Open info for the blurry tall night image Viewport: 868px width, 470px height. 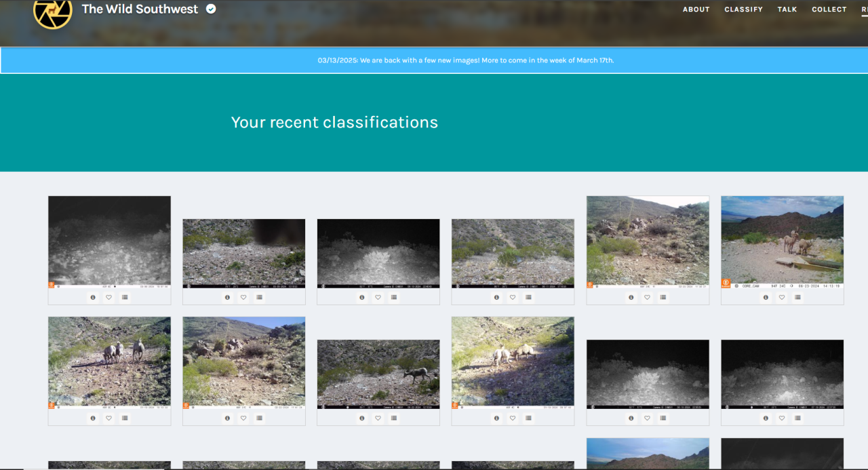[x=93, y=297]
